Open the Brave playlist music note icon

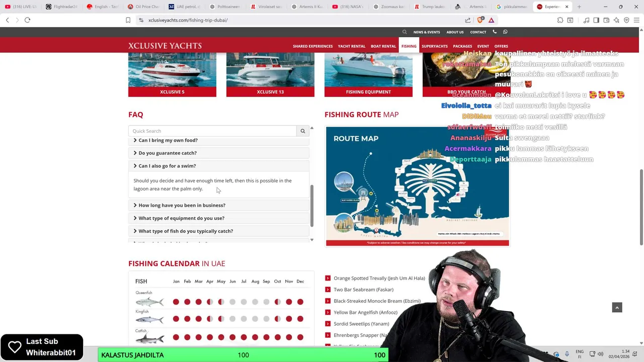click(x=586, y=20)
